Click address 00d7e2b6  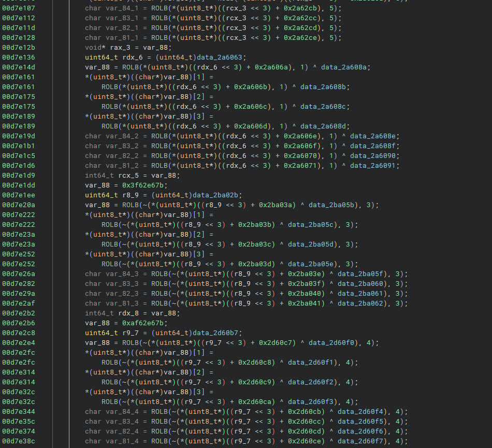(19, 323)
